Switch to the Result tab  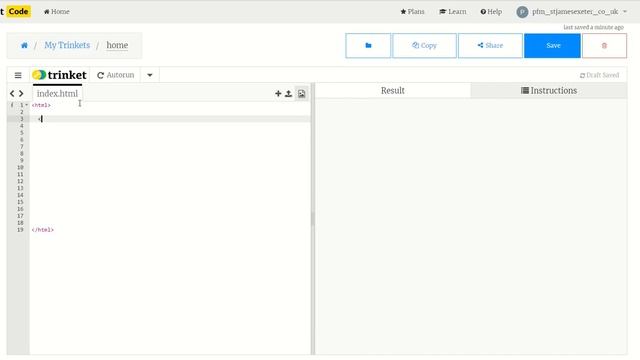393,91
